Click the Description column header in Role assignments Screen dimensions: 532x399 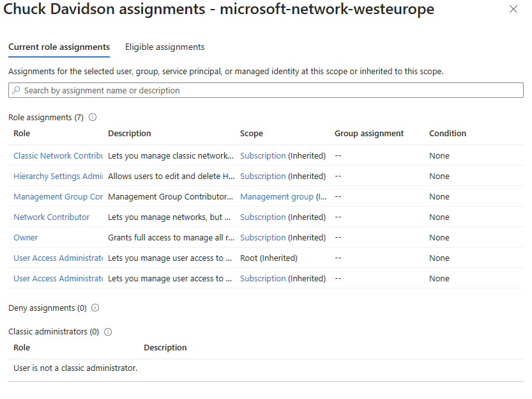(130, 134)
